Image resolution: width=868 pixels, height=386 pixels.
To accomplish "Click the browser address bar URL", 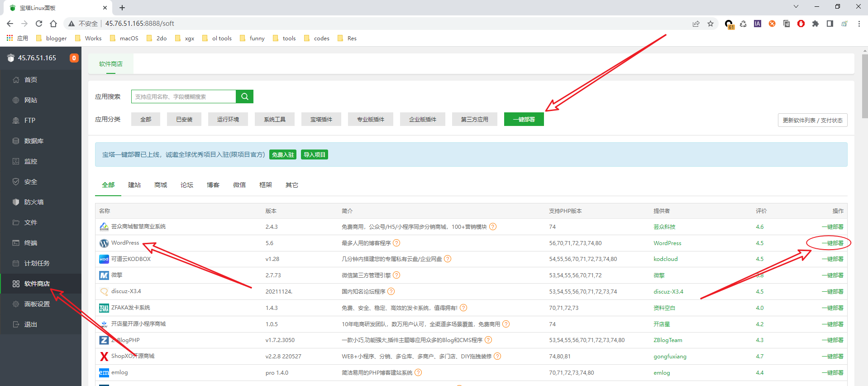I will click(x=140, y=24).
